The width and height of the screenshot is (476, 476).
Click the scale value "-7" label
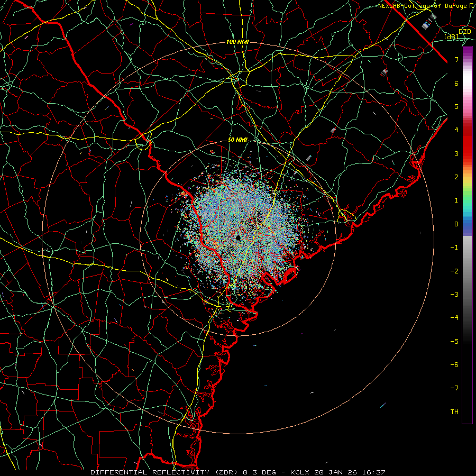454,388
